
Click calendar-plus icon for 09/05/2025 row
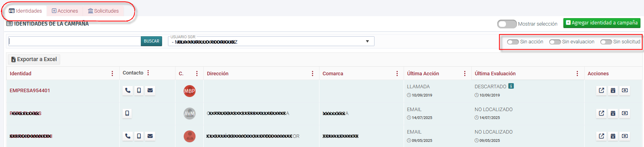613,136
